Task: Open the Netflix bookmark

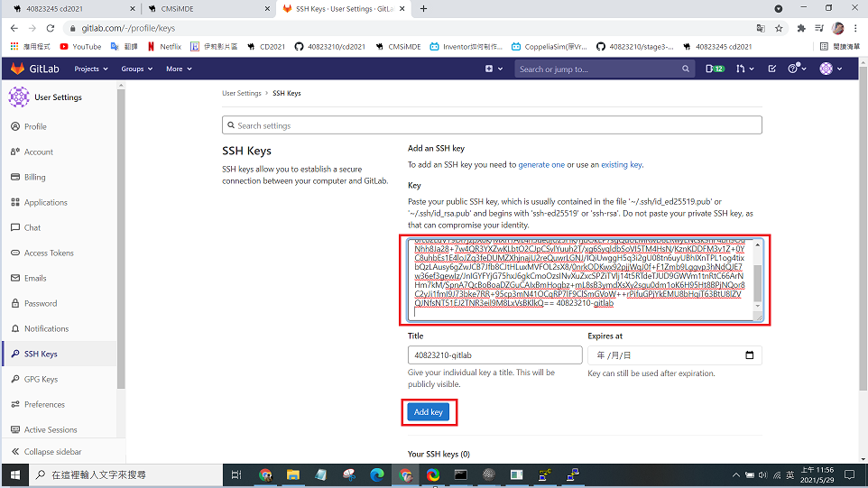Action: 164,47
